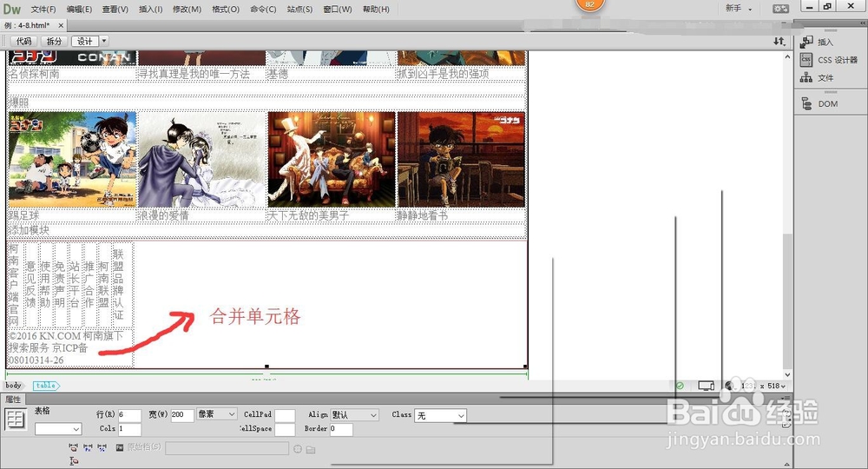Click the file management up-down arrows icon

click(779, 41)
